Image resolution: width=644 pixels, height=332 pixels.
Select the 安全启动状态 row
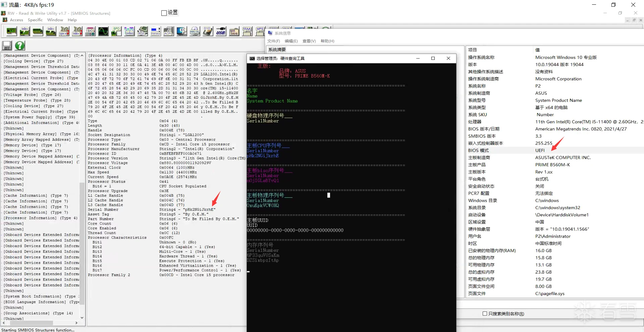[555, 186]
